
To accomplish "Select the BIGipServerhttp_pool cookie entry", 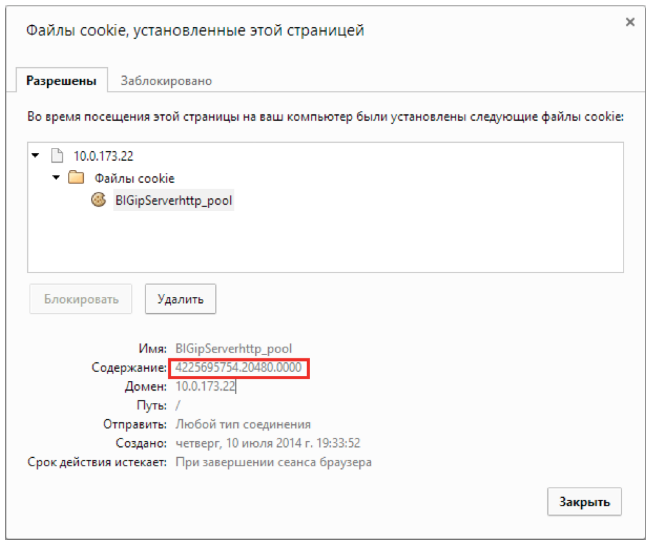I will [x=174, y=200].
